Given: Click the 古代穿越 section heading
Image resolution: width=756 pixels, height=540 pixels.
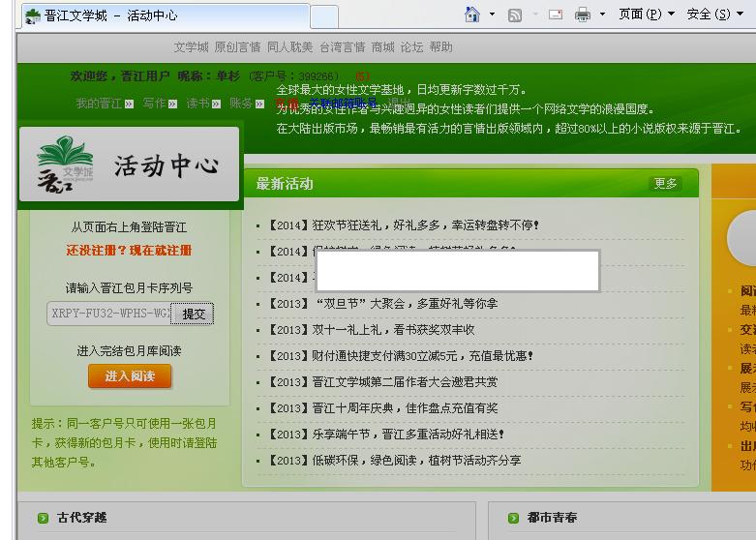Looking at the screenshot, I should pyautogui.click(x=82, y=518).
